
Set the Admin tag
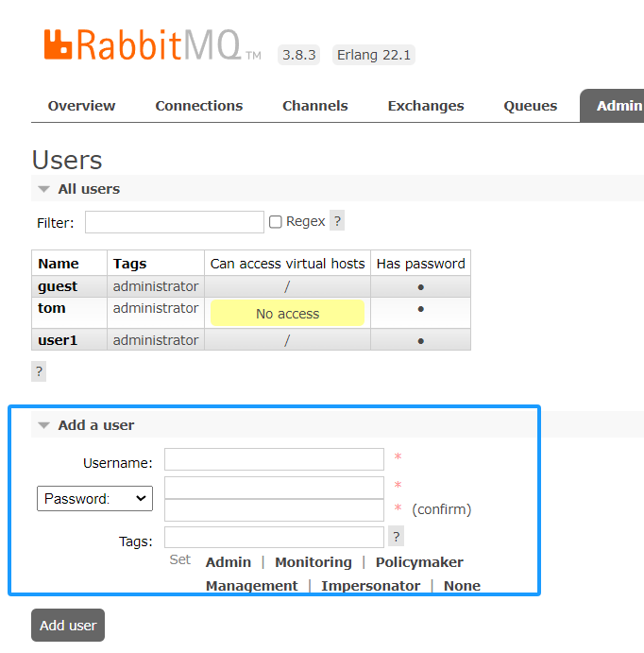[x=229, y=562]
